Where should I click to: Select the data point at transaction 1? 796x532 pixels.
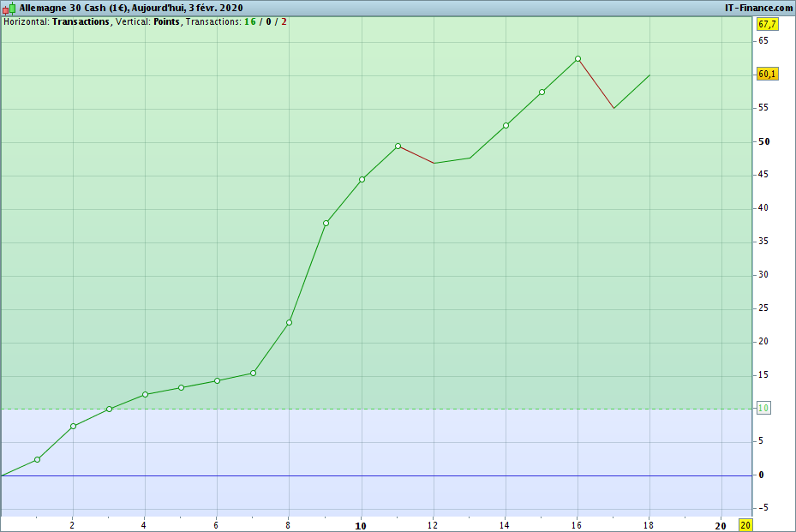click(37, 459)
